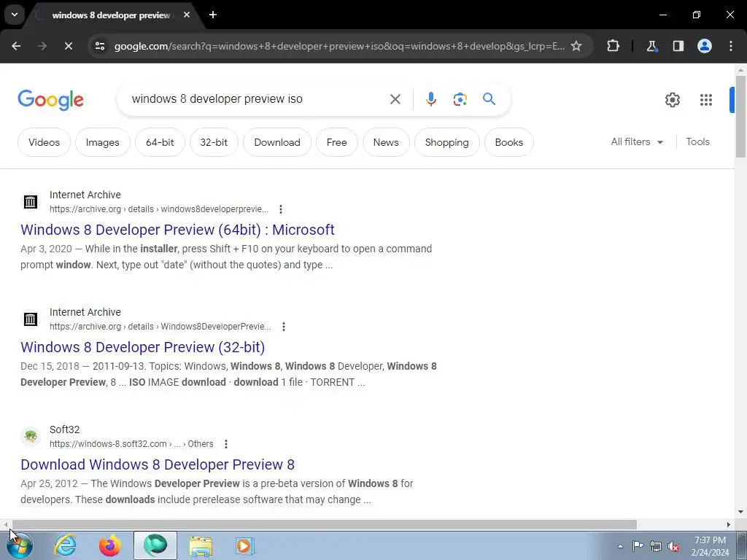747x560 pixels.
Task: Filter results by Videos
Action: pos(44,142)
